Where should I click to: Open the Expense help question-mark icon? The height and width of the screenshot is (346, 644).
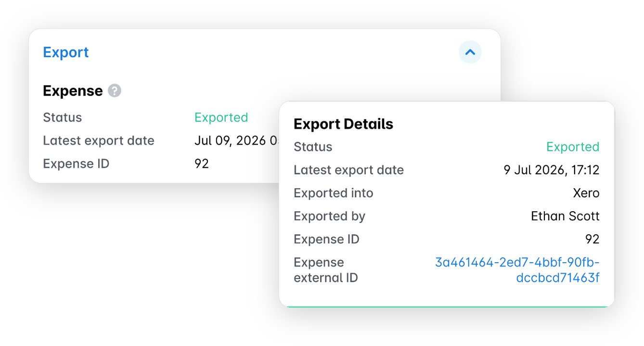(115, 90)
